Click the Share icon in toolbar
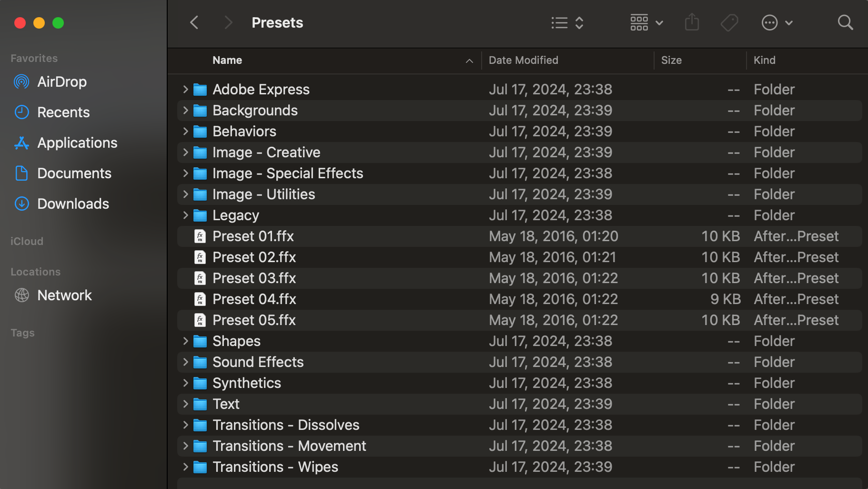868x489 pixels. click(692, 22)
